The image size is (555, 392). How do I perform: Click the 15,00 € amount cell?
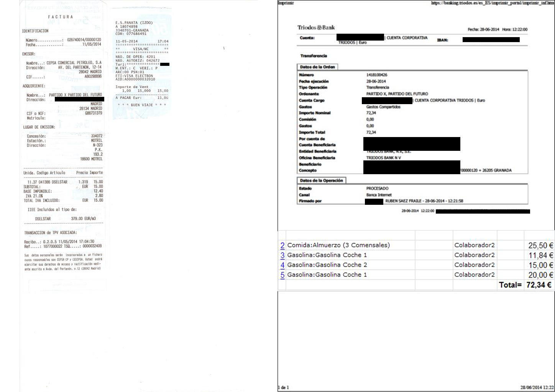(540, 265)
